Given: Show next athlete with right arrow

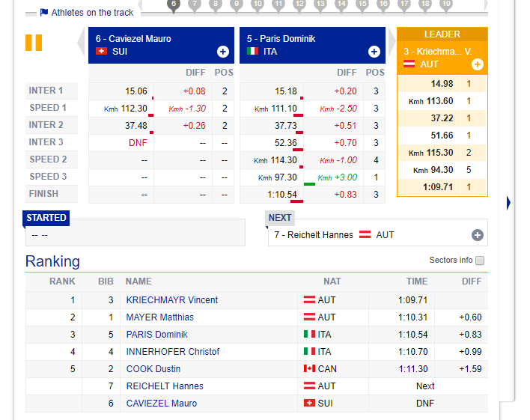Looking at the screenshot, I should (x=392, y=40).
